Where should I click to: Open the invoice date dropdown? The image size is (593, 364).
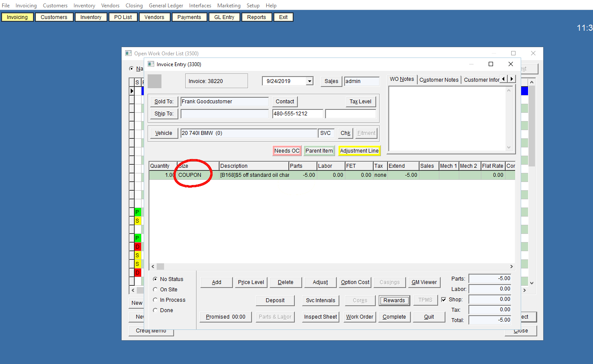coord(309,81)
